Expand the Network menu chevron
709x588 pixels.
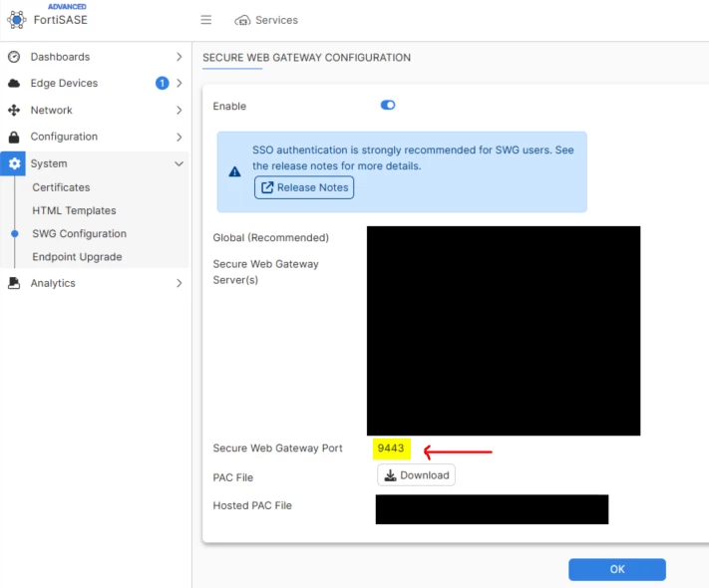tap(179, 111)
